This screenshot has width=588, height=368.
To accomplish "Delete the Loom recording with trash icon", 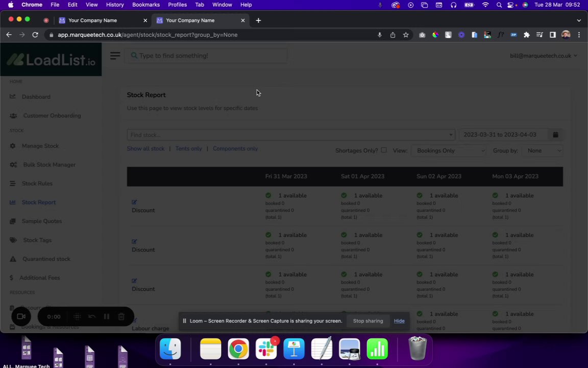I will click(121, 316).
